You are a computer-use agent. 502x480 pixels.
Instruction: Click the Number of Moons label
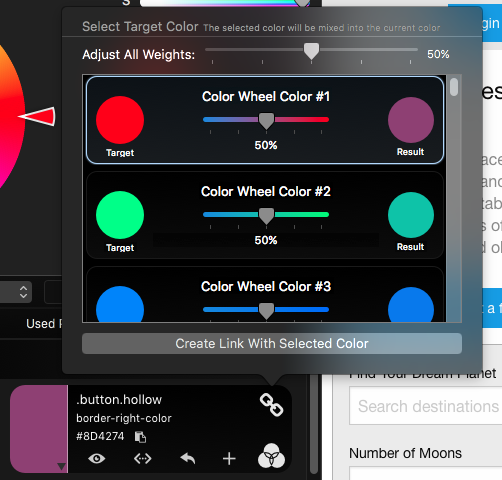point(405,453)
